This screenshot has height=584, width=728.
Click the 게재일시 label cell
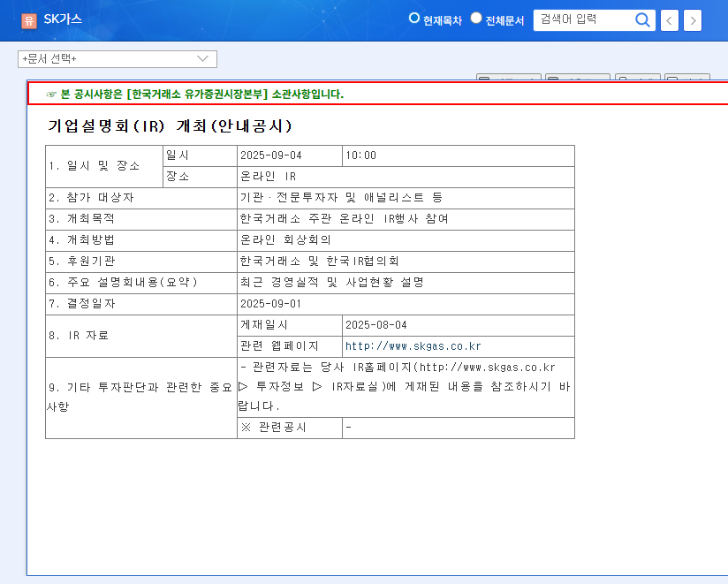pyautogui.click(x=290, y=325)
